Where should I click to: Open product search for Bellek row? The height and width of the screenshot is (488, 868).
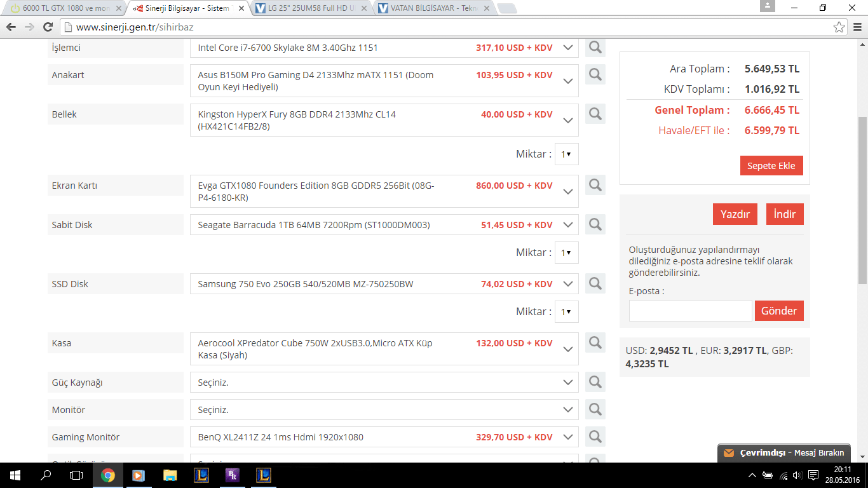[x=595, y=114]
